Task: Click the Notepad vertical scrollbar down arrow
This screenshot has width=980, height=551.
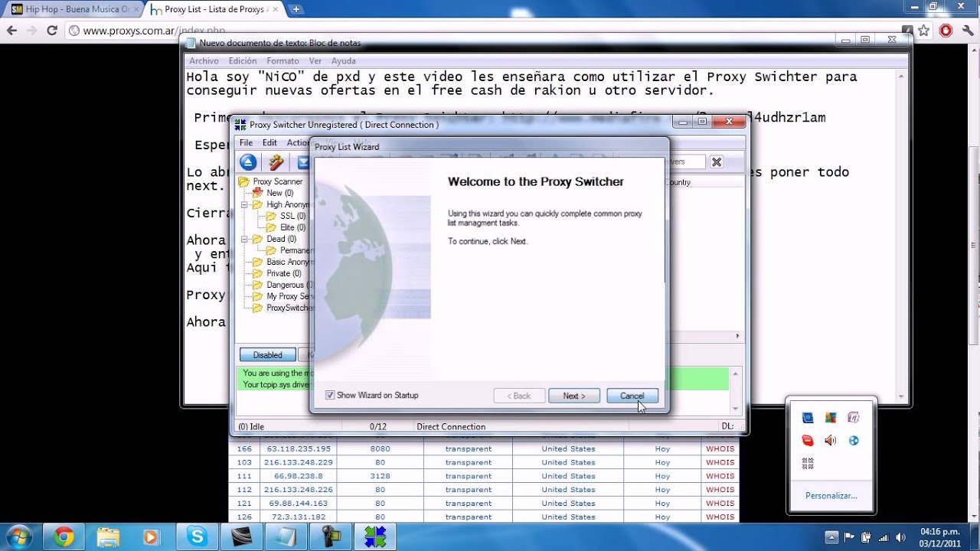Action: click(901, 396)
